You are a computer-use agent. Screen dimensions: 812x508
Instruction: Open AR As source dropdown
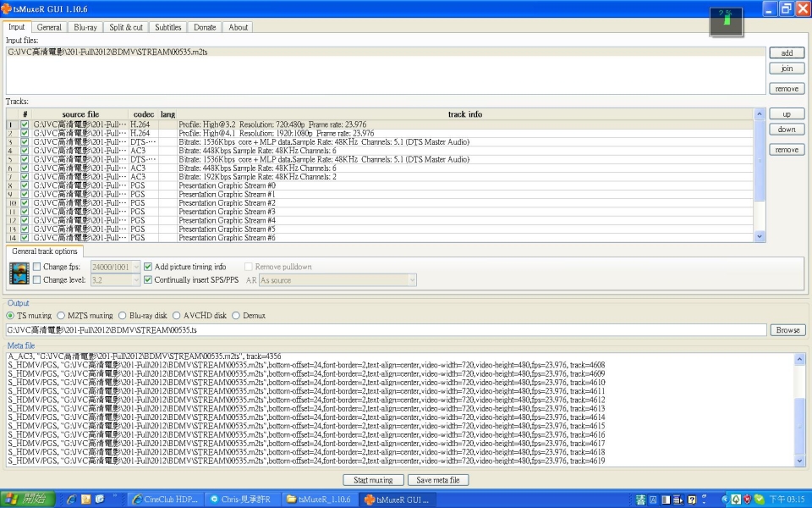click(412, 280)
